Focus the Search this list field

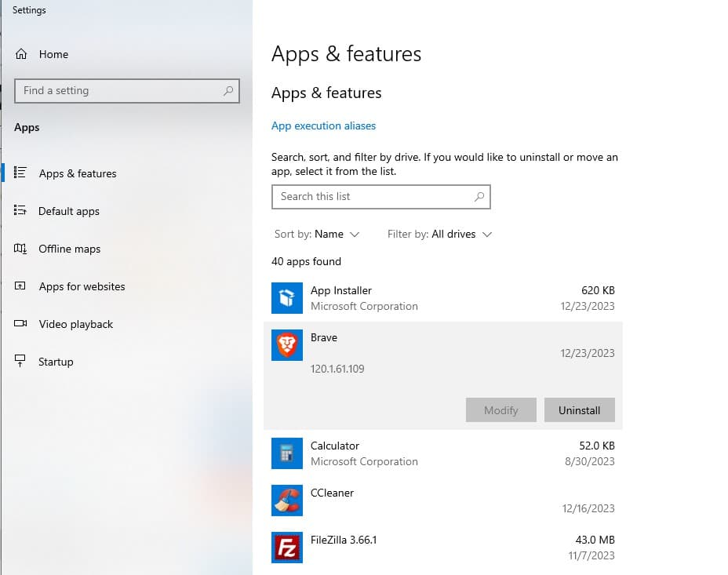point(373,197)
